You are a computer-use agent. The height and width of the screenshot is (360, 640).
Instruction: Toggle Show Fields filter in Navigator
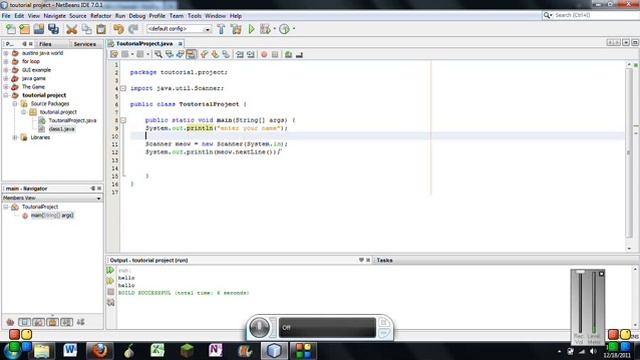24,322
